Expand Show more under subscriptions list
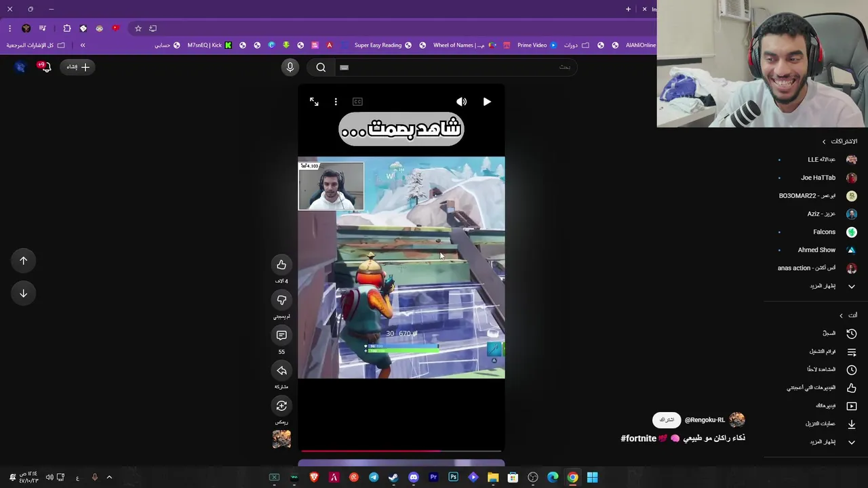Image resolution: width=868 pixels, height=488 pixels. (x=833, y=286)
